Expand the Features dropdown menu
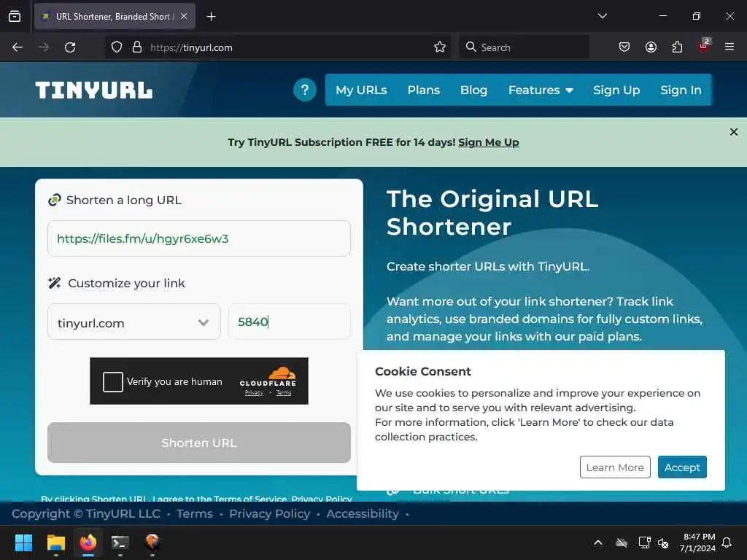747x560 pixels. coord(541,90)
